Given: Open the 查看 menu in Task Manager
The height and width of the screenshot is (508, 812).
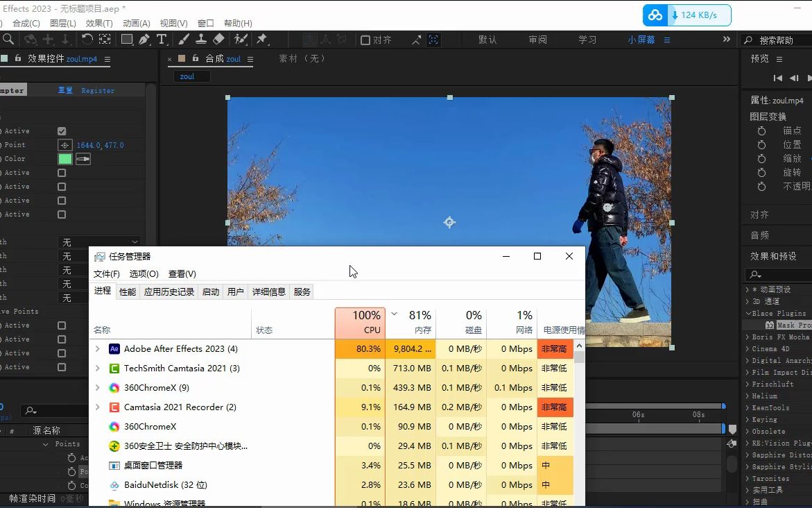Looking at the screenshot, I should 182,273.
